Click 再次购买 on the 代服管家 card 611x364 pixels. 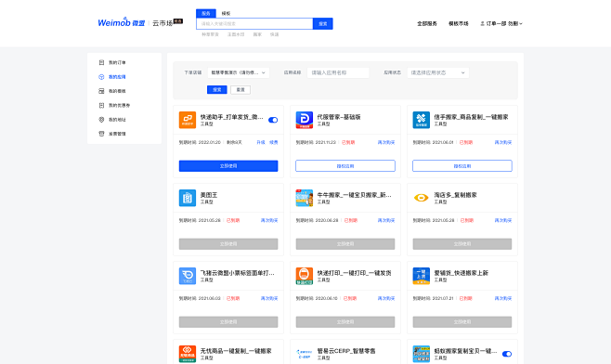[386, 142]
